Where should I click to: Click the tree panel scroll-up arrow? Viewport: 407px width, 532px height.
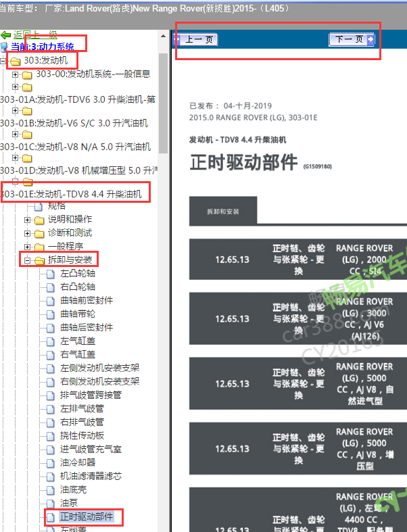164,36
